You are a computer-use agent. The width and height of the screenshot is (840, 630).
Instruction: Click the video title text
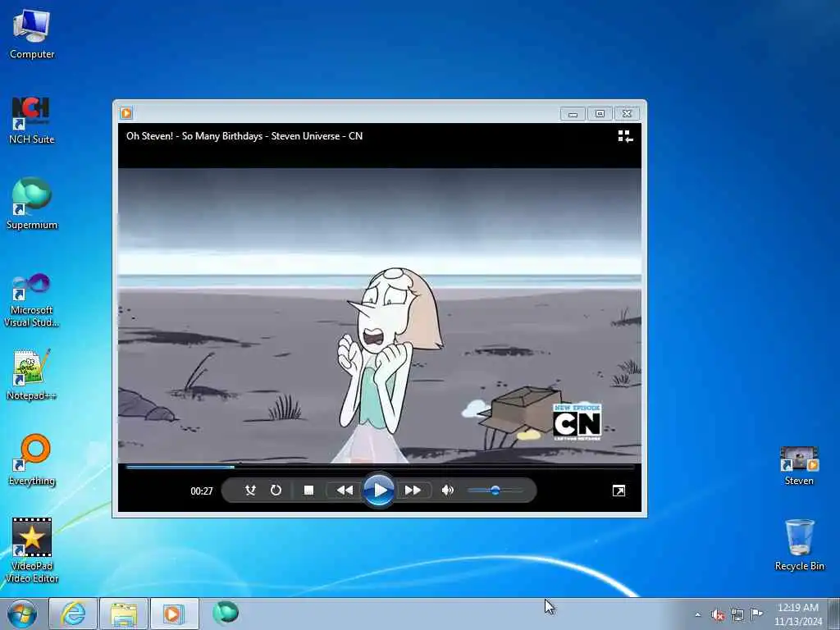[x=244, y=136]
